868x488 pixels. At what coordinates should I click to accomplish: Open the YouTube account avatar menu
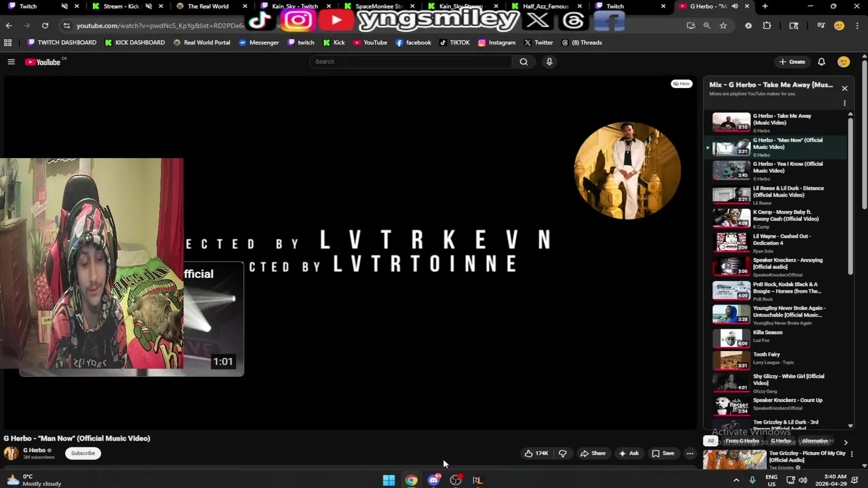pyautogui.click(x=844, y=62)
